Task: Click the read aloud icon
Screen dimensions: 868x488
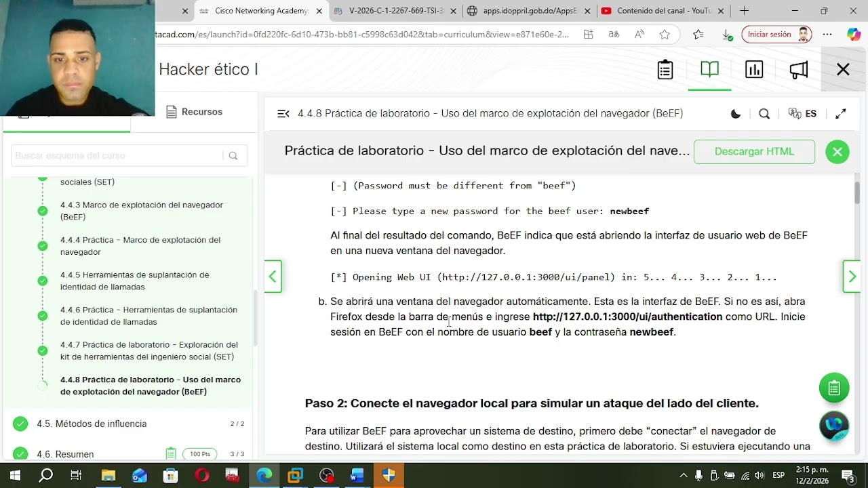Action: pyautogui.click(x=639, y=35)
